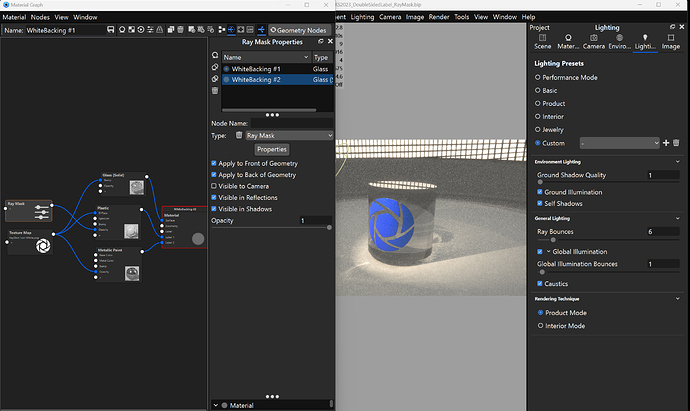Screen dimensions: 690x411
Task: Select WhiteBacking #1 row in list
Action: 277,69
